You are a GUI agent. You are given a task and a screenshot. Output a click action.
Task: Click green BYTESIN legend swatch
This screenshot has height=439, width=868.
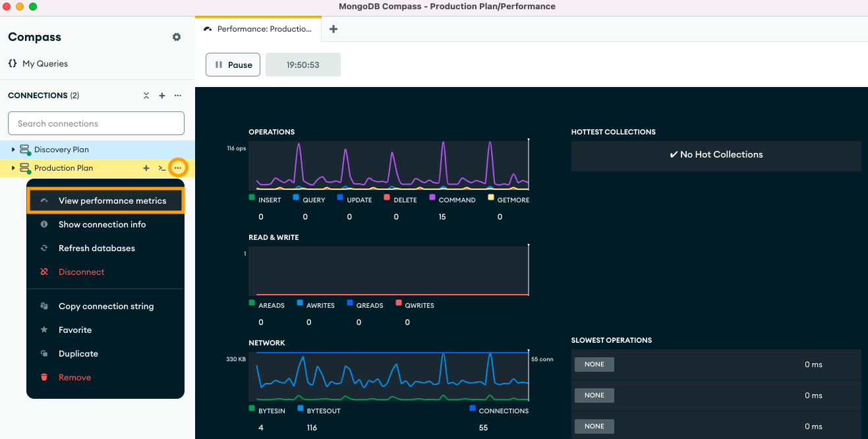252,408
